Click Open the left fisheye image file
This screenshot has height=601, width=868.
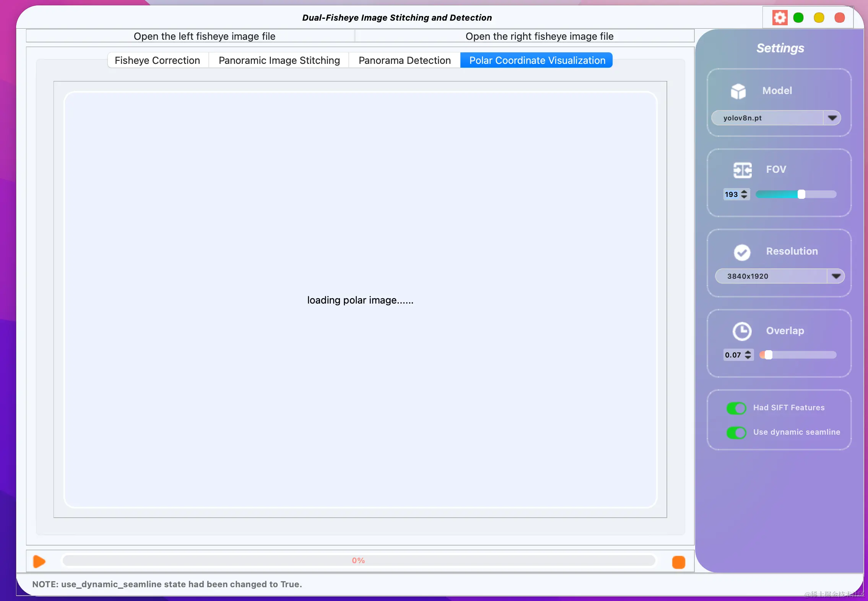click(x=205, y=36)
